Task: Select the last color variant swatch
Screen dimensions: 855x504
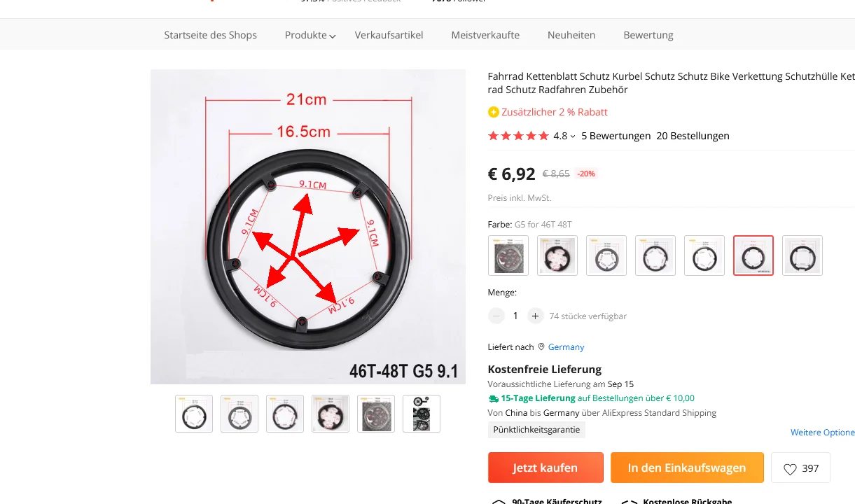Action: pos(802,255)
